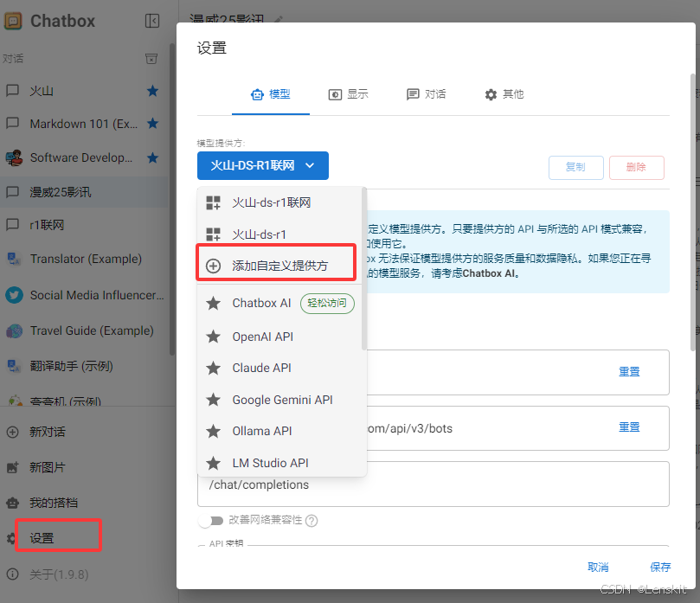700x603 pixels.
Task: Open the r1联网 conversation
Action: (84, 225)
